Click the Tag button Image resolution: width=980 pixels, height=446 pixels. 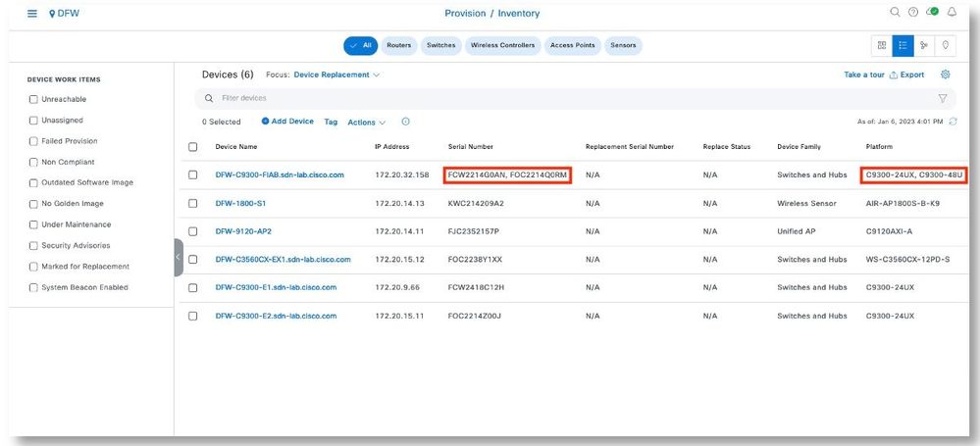pyautogui.click(x=331, y=122)
